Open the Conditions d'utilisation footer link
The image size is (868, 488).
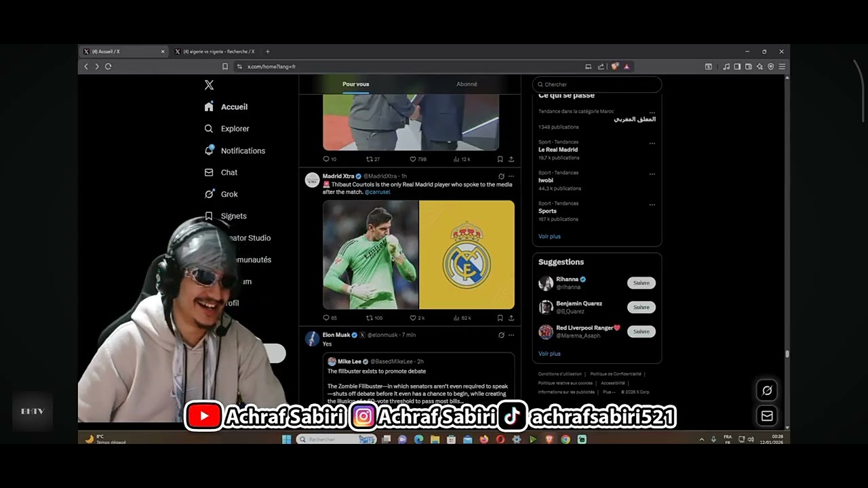pos(560,374)
